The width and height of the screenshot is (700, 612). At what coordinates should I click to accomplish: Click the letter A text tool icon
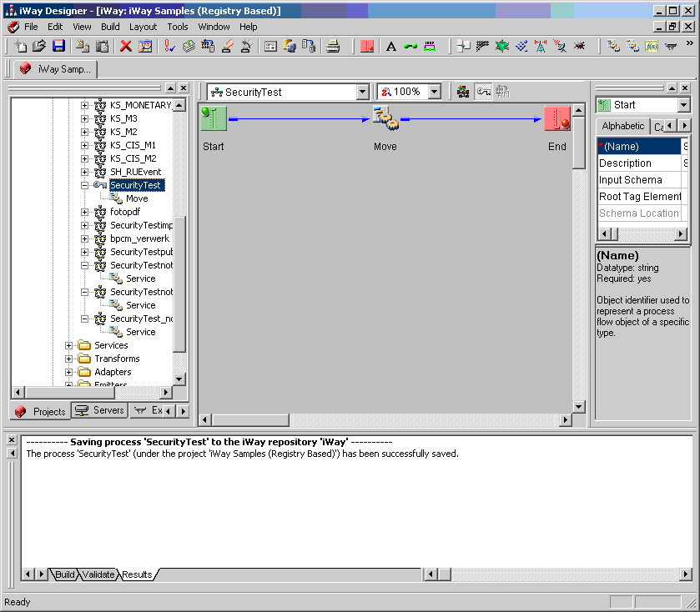tap(391, 46)
